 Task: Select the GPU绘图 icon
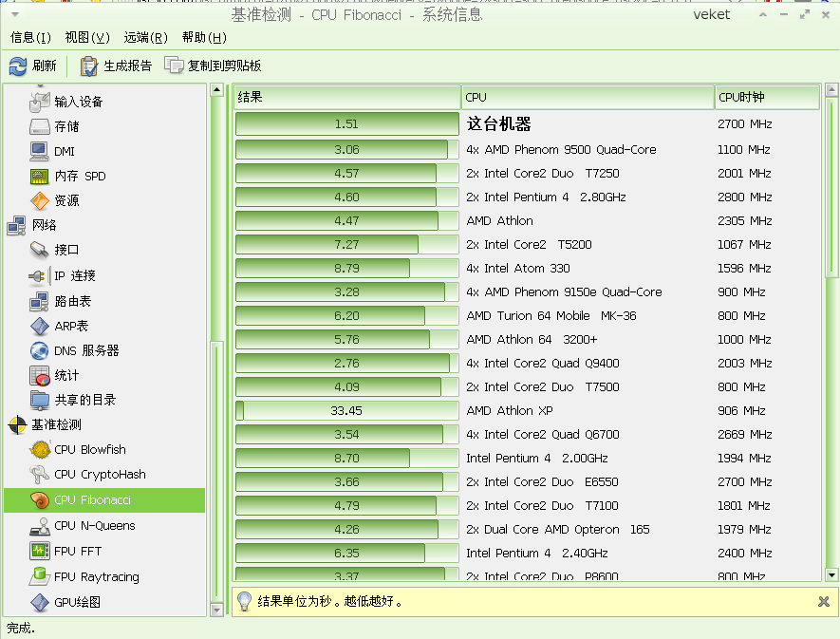pos(40,602)
